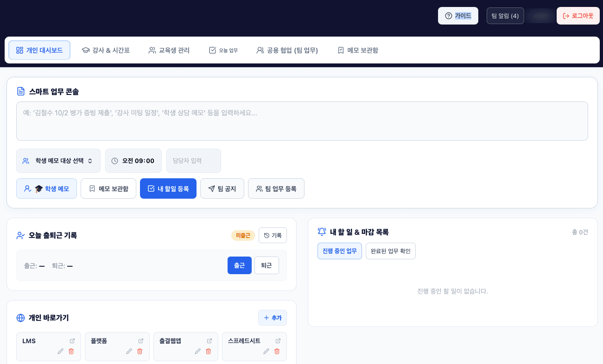
Task: Delete the 스프레드시트 shortcut trash icon
Action: (277, 351)
